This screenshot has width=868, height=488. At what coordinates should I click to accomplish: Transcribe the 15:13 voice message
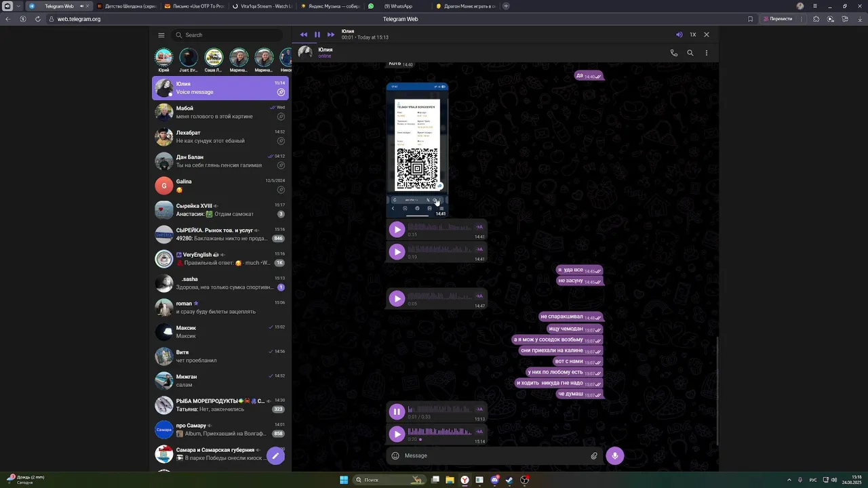[x=479, y=409]
